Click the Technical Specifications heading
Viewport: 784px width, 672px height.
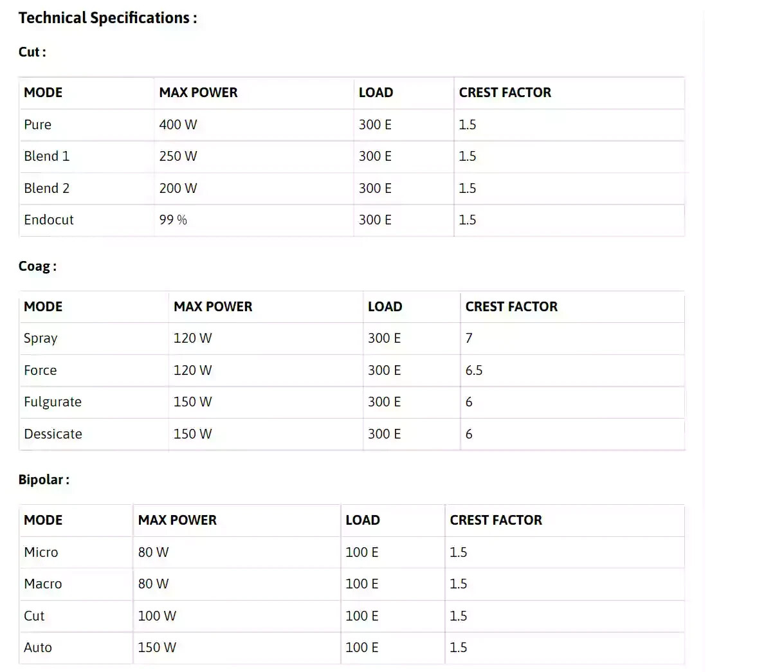pyautogui.click(x=107, y=18)
